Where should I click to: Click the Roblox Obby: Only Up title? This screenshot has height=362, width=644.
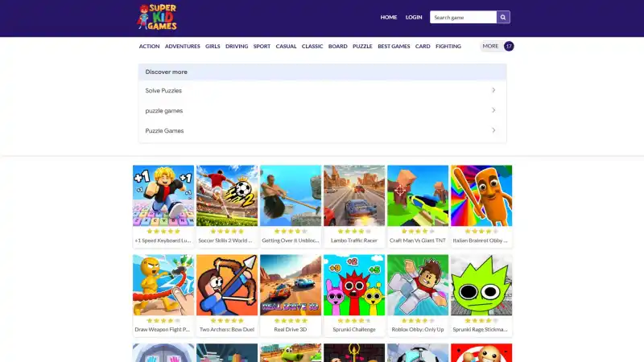[418, 330]
